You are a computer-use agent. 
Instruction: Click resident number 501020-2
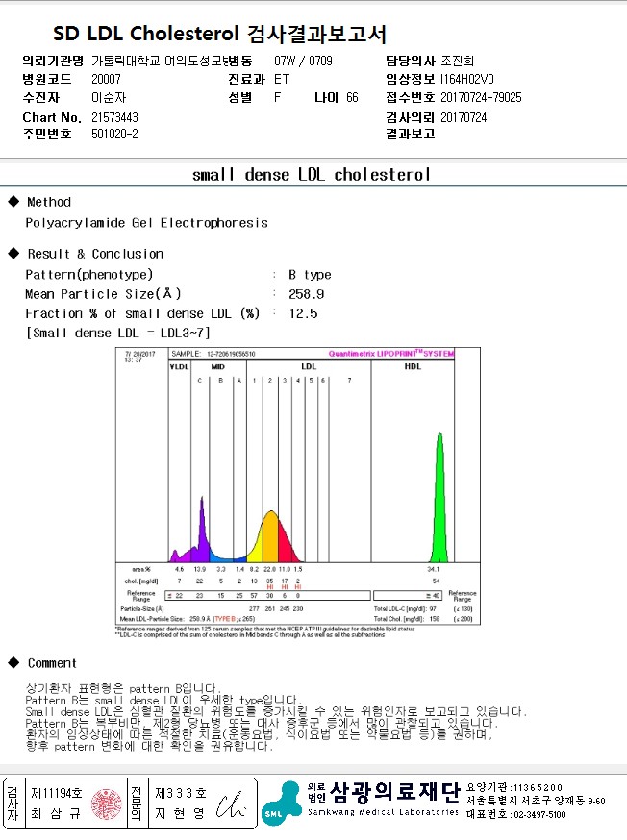[114, 134]
